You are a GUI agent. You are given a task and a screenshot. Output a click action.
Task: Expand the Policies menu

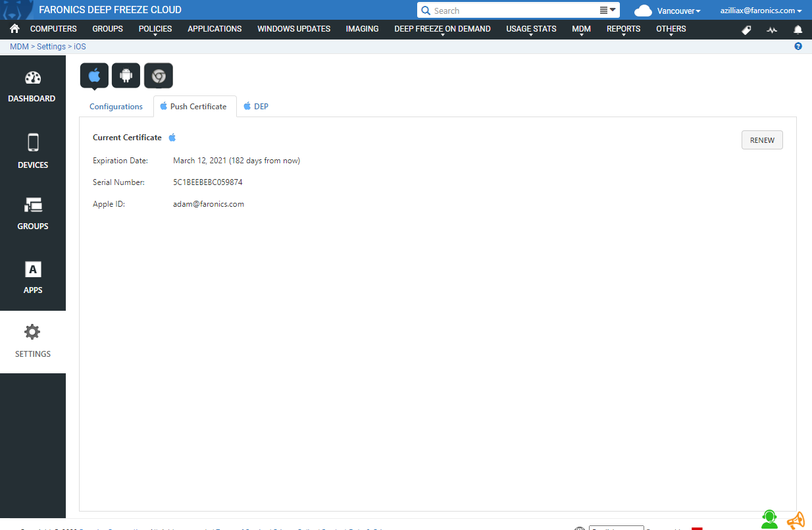pos(155,29)
